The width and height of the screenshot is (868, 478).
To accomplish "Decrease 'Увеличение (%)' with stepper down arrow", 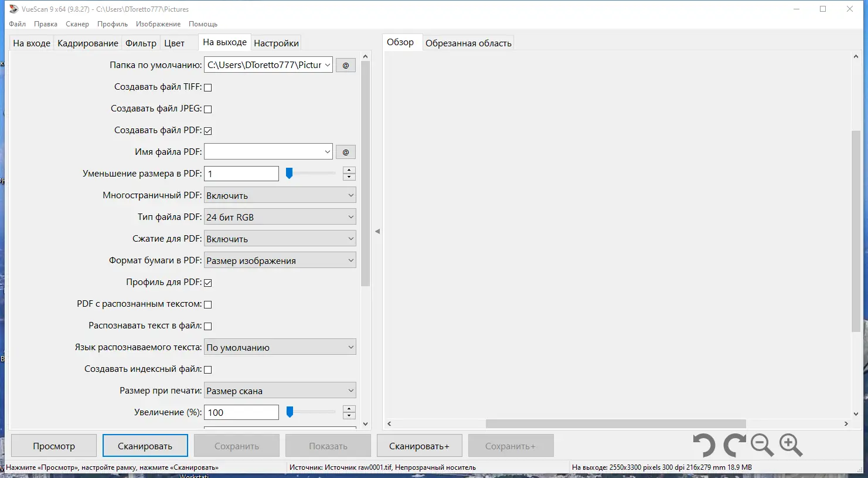I will click(349, 416).
